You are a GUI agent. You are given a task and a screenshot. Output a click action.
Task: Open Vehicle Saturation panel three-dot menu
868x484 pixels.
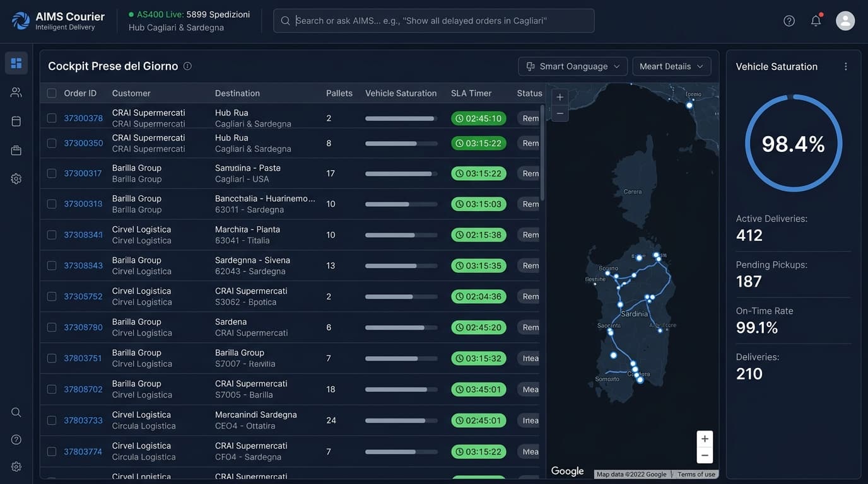click(x=846, y=66)
